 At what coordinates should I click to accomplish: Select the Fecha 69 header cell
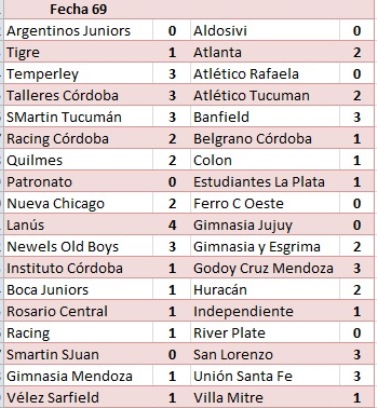(78, 9)
